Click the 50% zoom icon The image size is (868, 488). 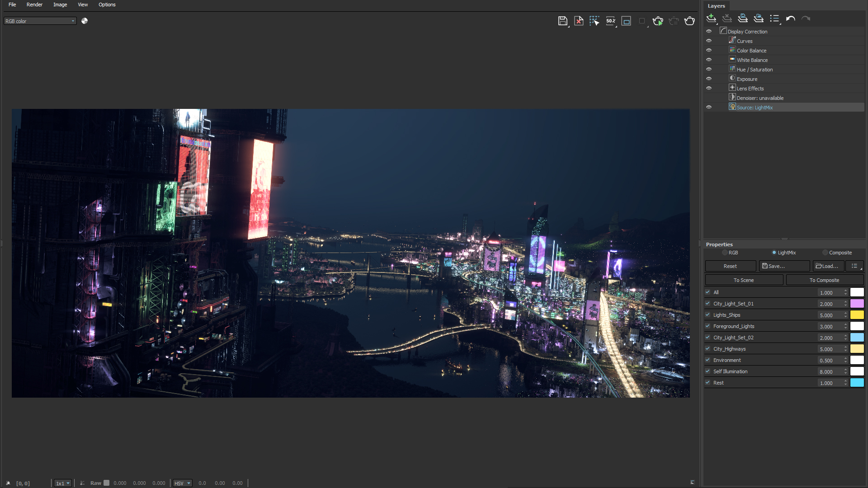[610, 21]
